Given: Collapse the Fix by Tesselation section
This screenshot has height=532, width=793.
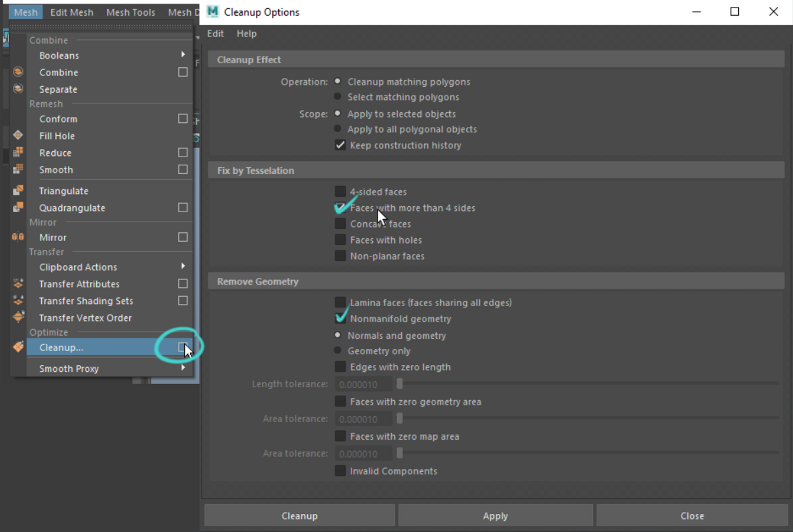Looking at the screenshot, I should [496, 170].
